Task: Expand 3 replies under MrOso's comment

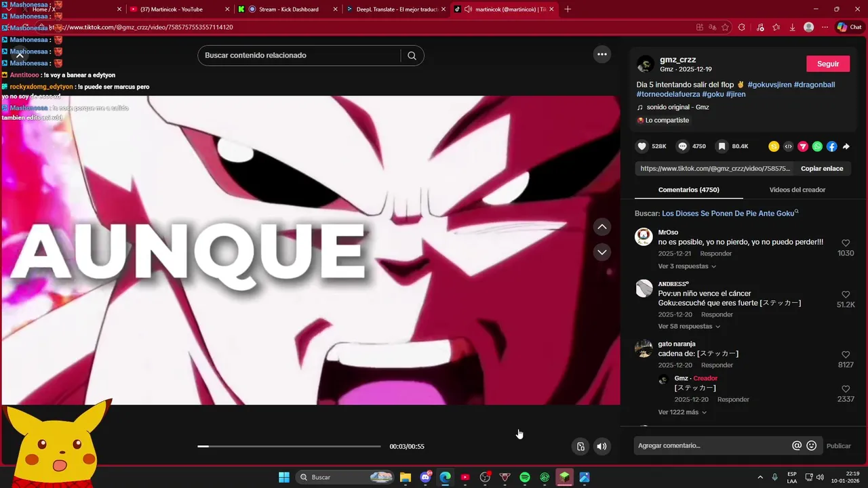Action: (x=687, y=266)
